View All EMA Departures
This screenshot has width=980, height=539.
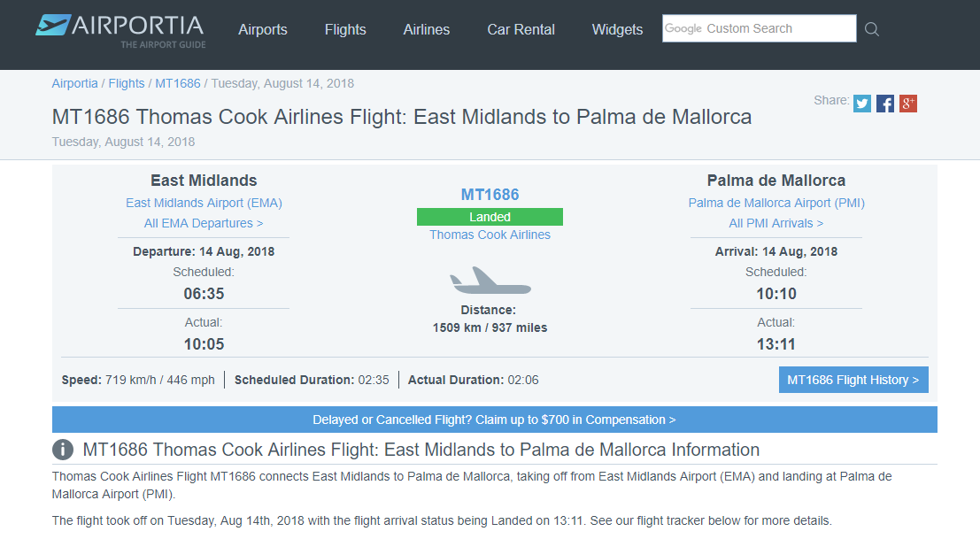coord(204,223)
